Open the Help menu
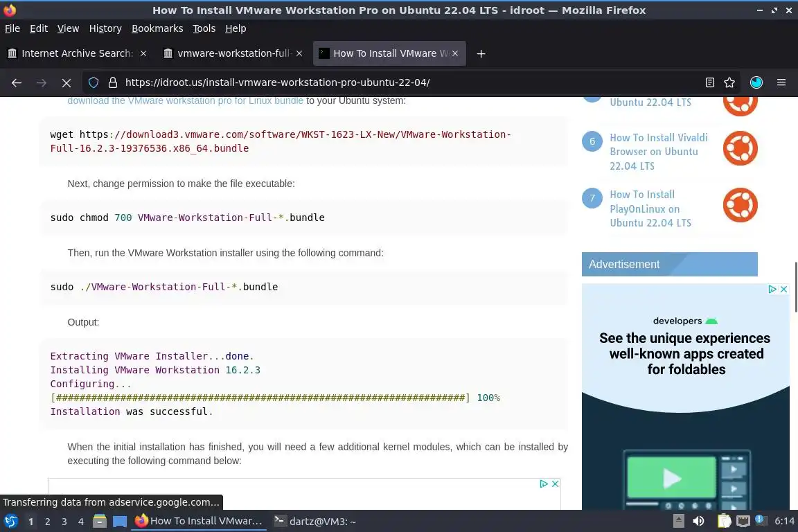Viewport: 798px width, 532px height. 236,28
